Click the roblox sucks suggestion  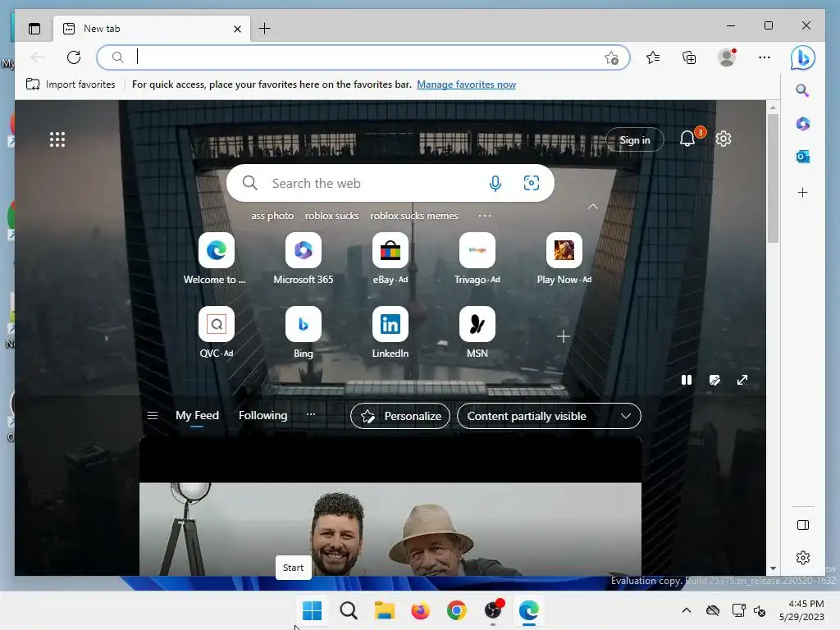click(x=331, y=216)
